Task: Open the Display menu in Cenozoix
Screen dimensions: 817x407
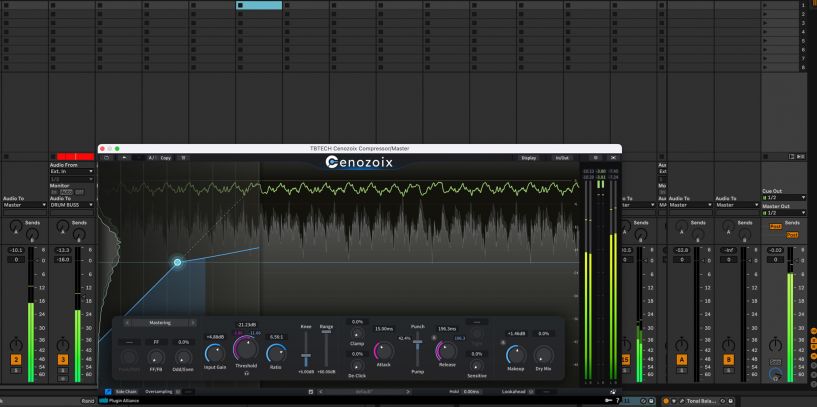Action: coord(527,157)
